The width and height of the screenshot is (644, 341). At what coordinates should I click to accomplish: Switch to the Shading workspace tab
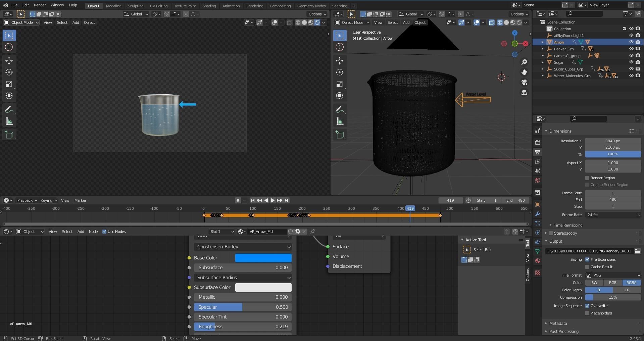point(209,6)
